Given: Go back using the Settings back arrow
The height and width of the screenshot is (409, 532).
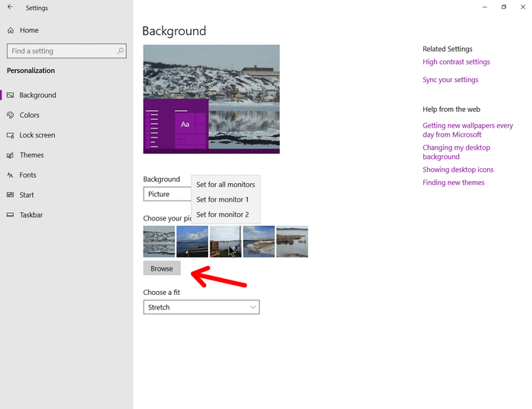Looking at the screenshot, I should (10, 7).
